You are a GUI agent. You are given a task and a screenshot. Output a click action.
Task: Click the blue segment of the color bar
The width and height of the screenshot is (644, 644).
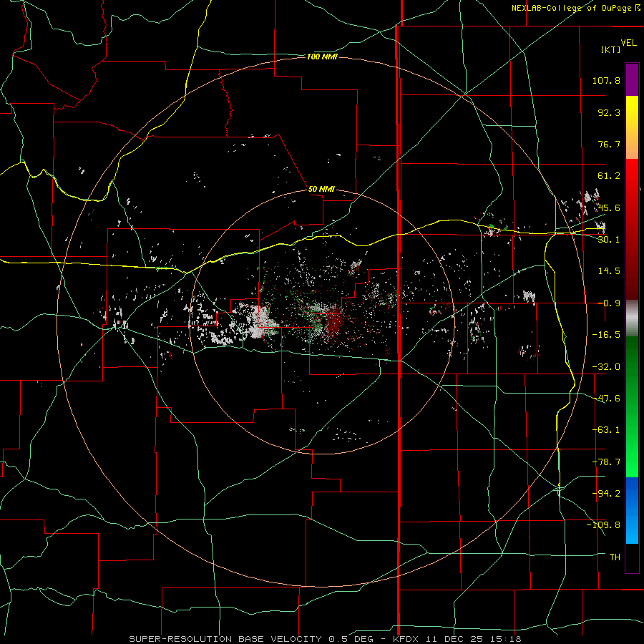pos(632,510)
